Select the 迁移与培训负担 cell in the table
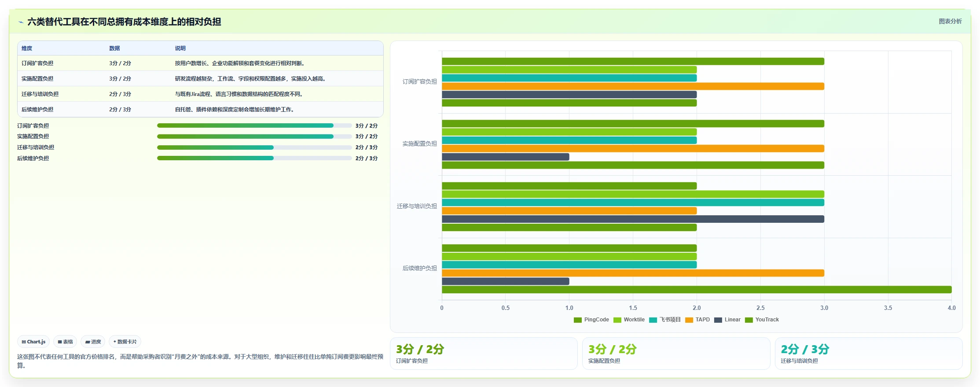 tap(40, 94)
